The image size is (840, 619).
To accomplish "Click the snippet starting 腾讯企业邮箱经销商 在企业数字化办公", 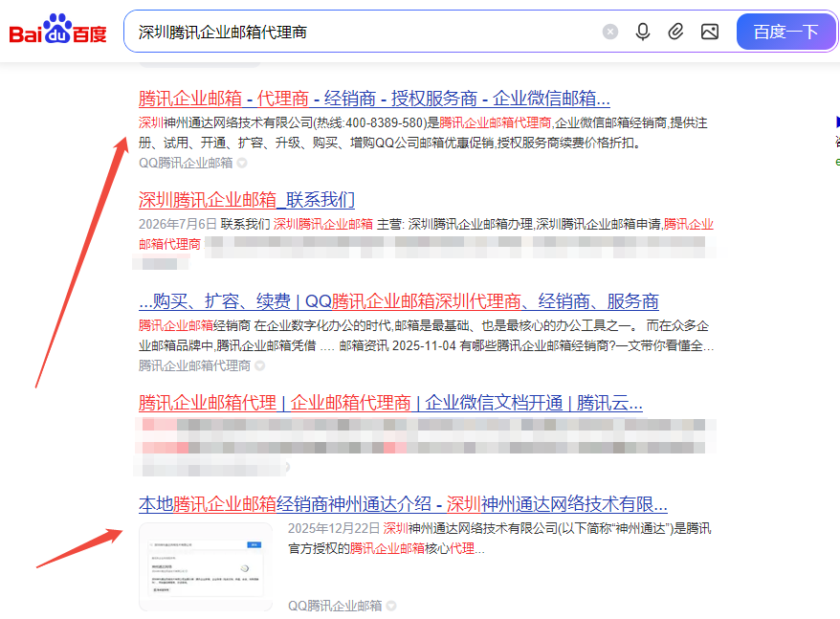I will 426,336.
